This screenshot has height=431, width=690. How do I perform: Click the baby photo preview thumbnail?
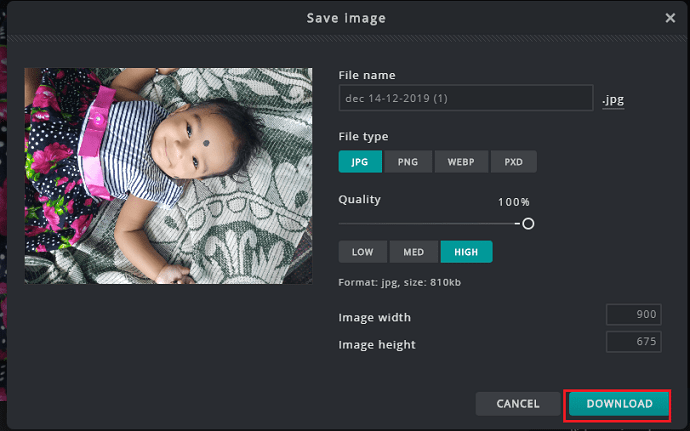168,176
